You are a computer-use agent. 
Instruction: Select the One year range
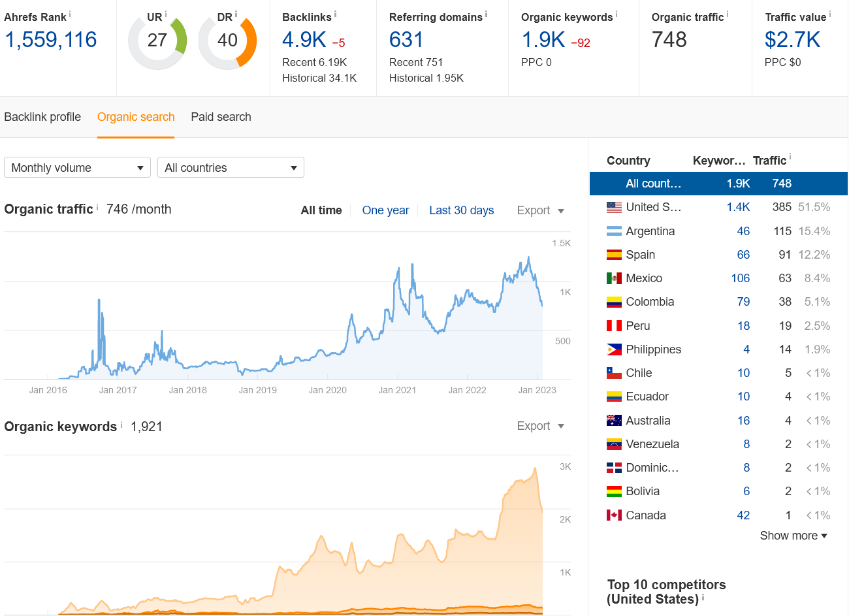[385, 210]
